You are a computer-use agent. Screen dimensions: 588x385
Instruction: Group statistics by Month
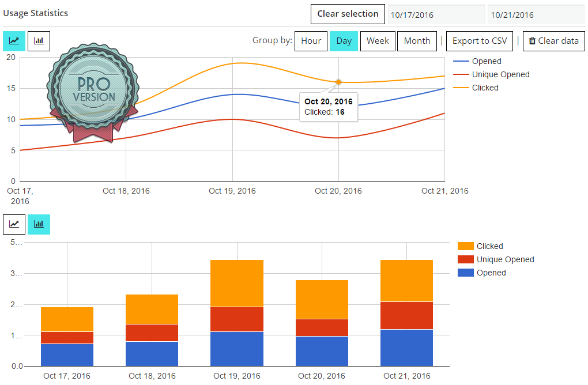417,41
